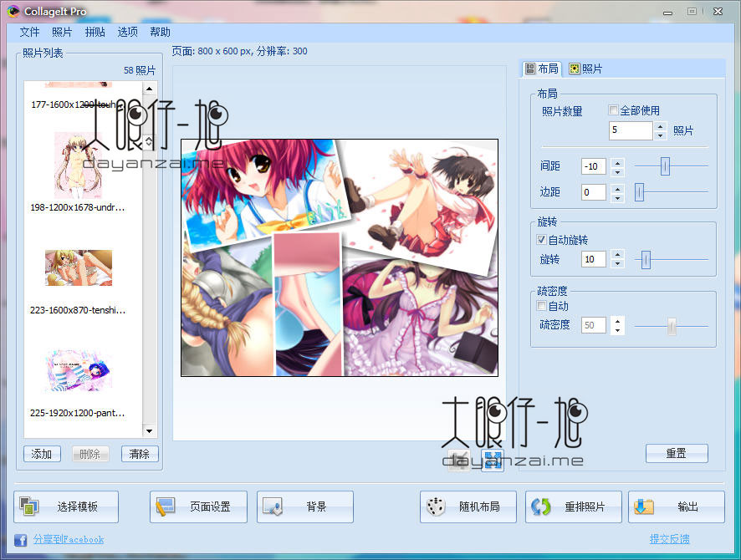Click the 选择模板 button label

78,507
